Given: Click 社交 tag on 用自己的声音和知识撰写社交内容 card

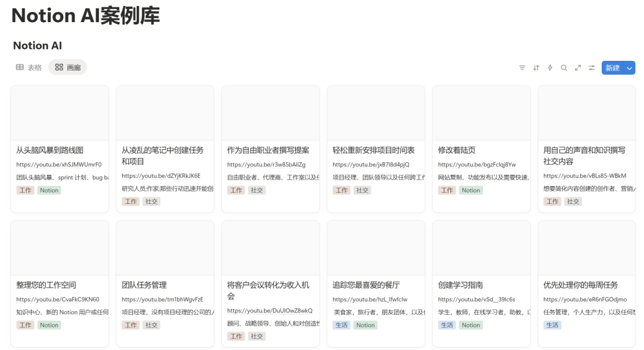Looking at the screenshot, I should (573, 202).
